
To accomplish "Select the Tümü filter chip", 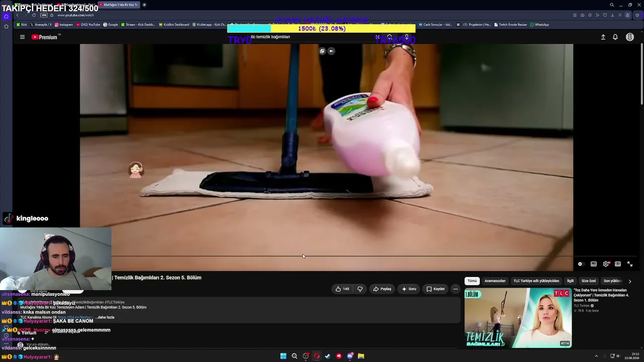I will [x=472, y=281].
